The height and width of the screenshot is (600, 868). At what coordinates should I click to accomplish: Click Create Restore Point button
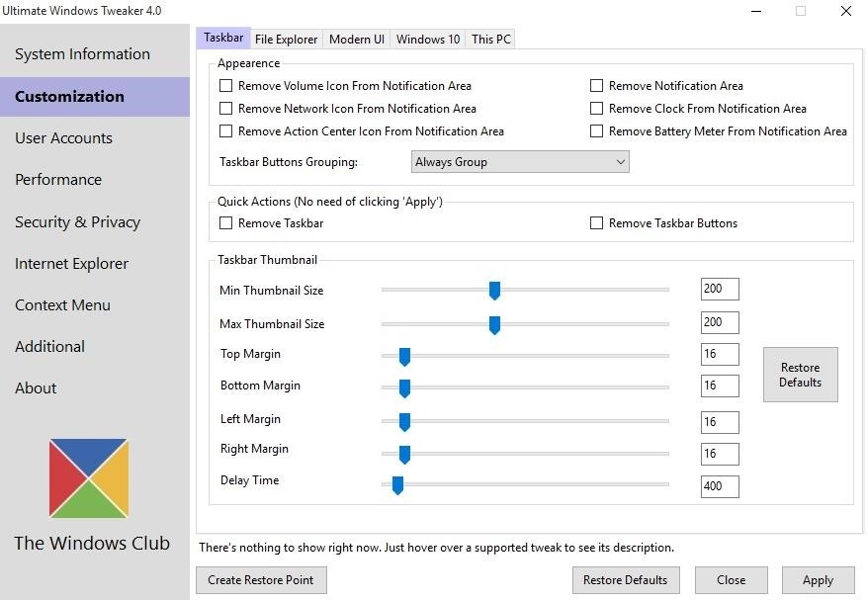coord(261,580)
